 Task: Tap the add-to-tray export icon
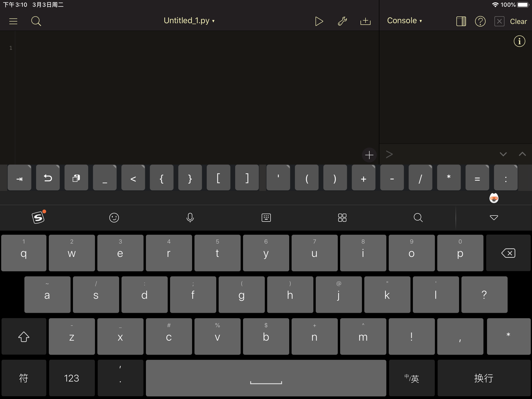(365, 21)
